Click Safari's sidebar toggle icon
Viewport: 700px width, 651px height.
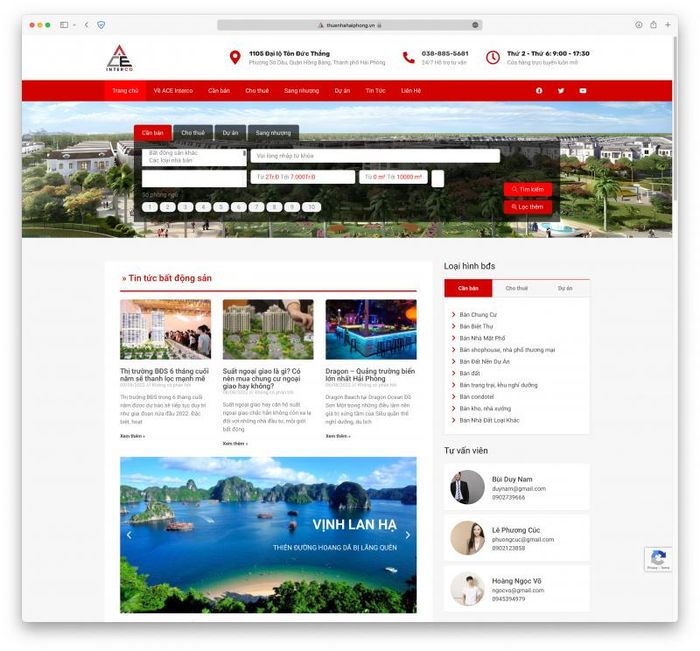click(x=64, y=24)
